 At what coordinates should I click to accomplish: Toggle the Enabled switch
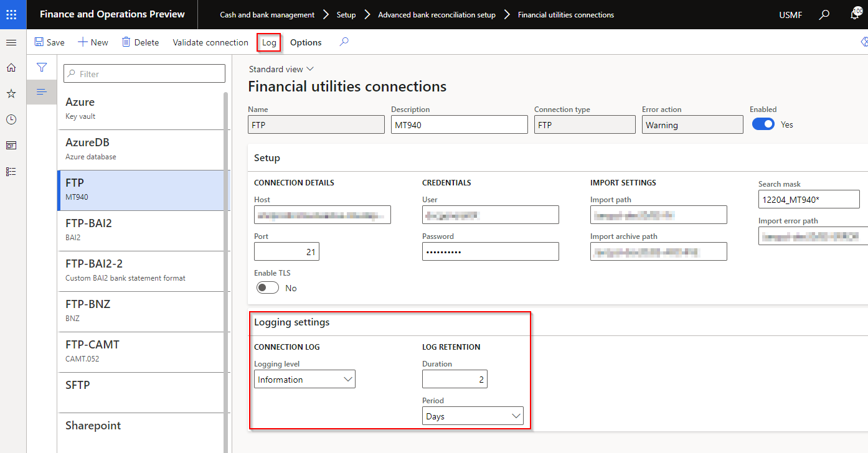[x=763, y=124]
